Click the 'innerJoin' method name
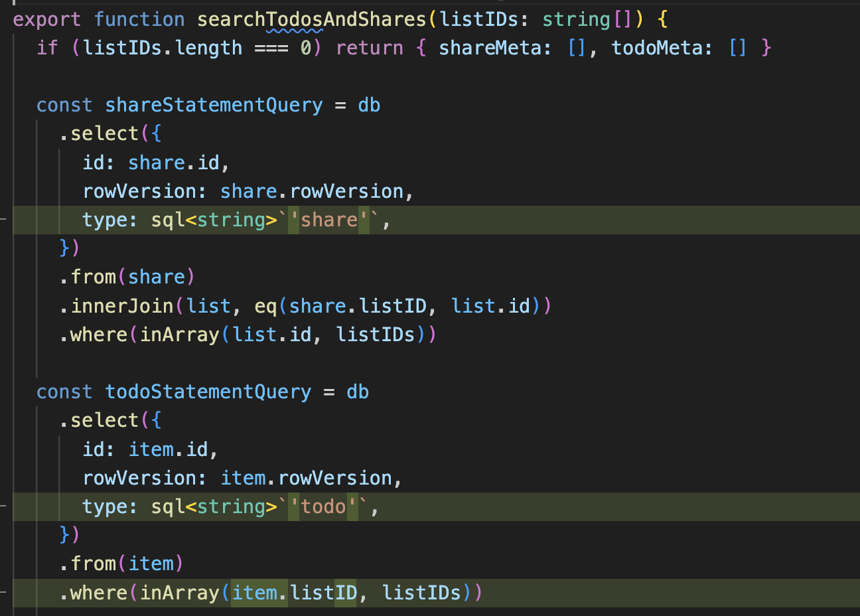 (x=122, y=306)
